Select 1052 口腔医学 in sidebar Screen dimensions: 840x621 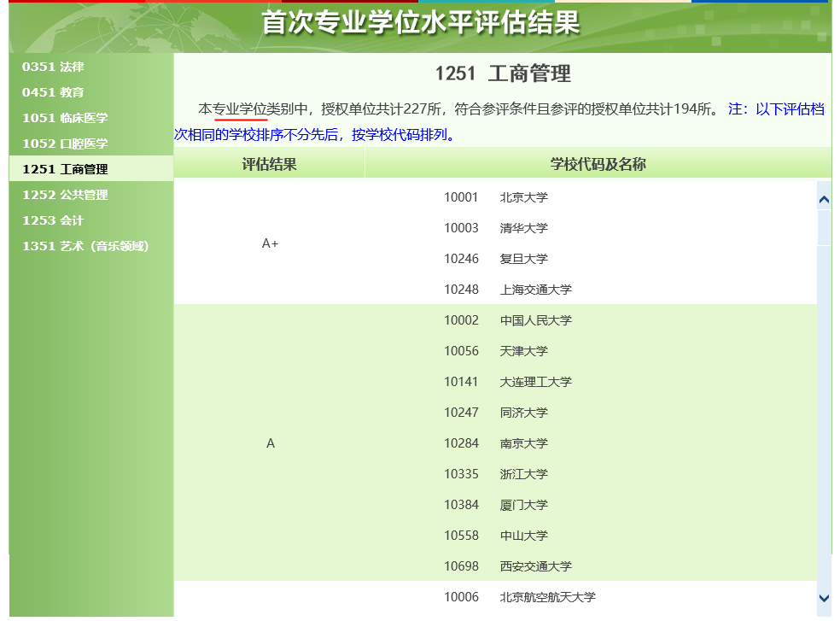91,144
